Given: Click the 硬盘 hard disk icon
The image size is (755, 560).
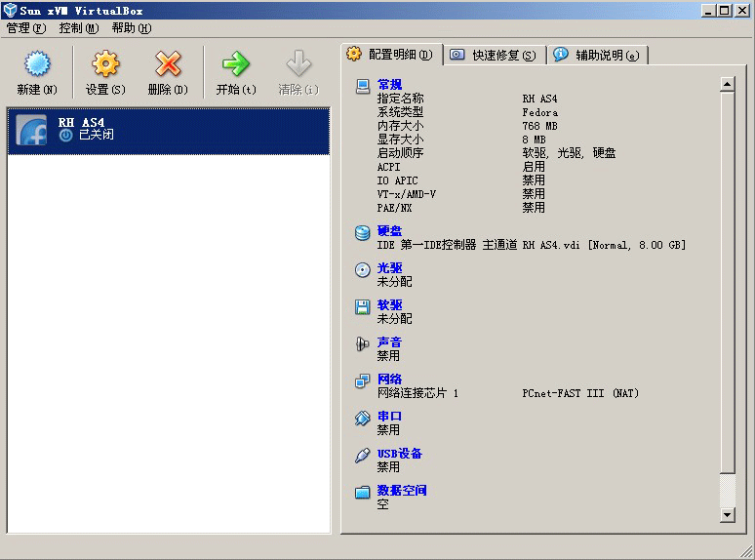Looking at the screenshot, I should pyautogui.click(x=362, y=232).
